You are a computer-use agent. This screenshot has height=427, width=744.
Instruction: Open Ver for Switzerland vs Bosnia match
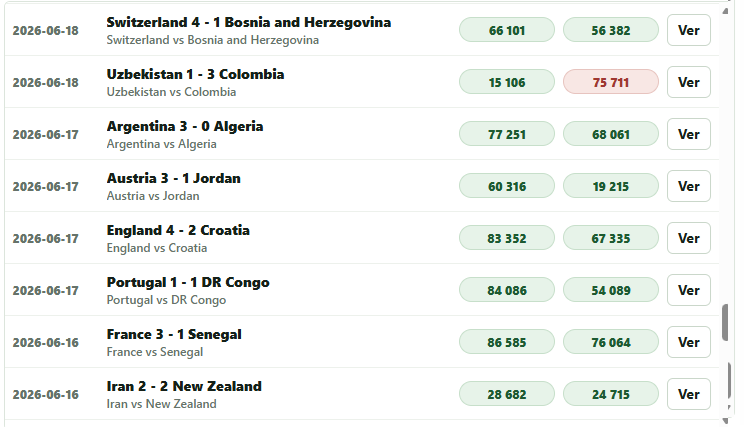[x=688, y=30]
